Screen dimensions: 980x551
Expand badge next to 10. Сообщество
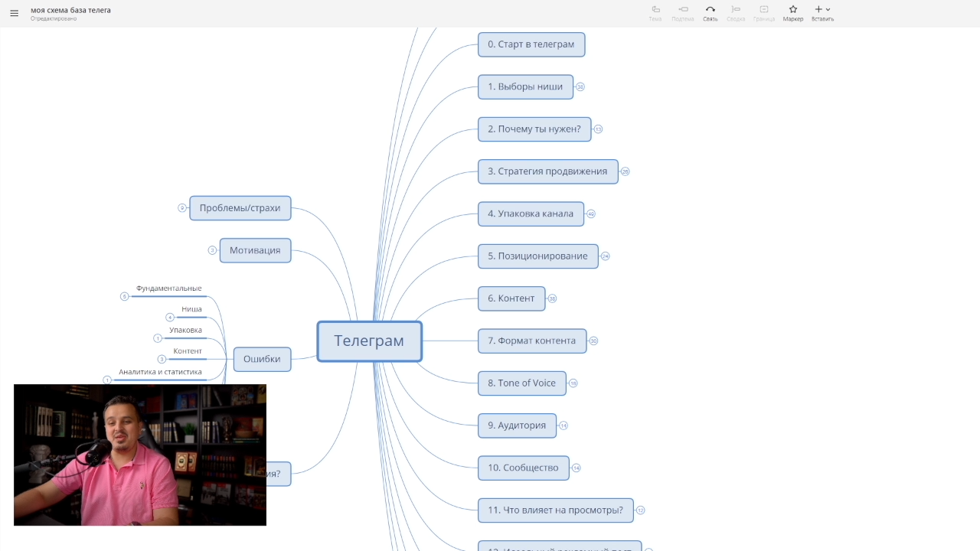pyautogui.click(x=577, y=468)
